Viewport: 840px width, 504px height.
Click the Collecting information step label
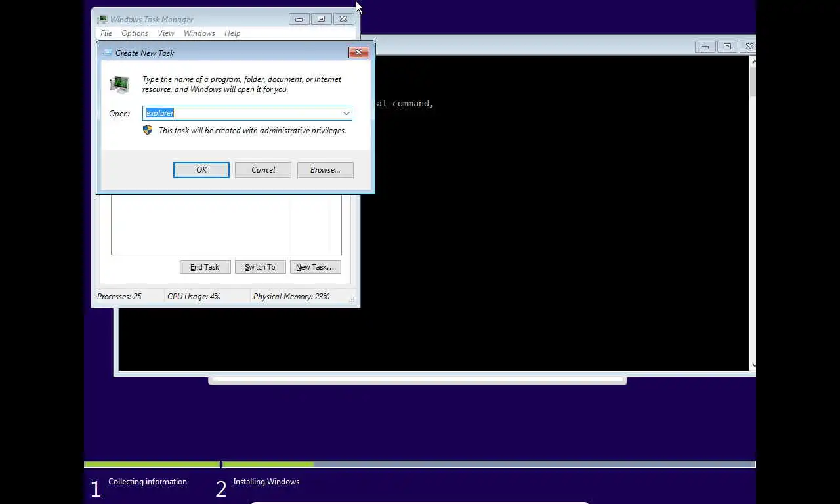click(x=148, y=482)
